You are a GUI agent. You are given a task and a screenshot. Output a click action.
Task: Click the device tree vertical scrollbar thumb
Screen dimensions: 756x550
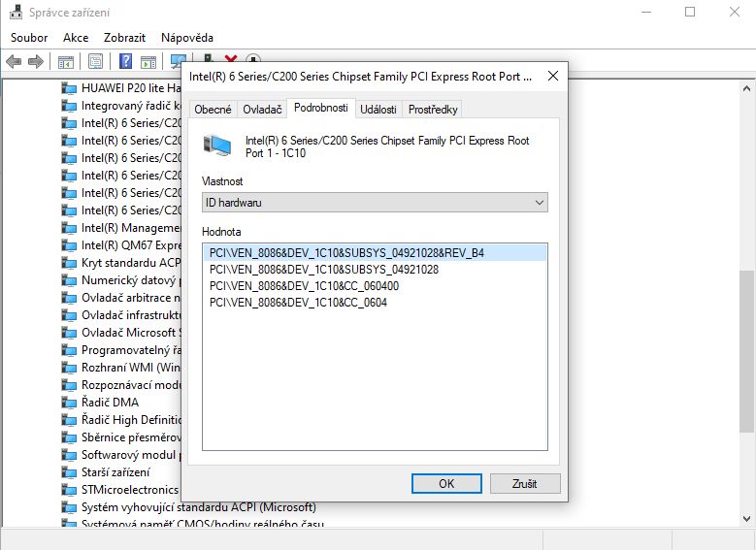click(x=746, y=351)
